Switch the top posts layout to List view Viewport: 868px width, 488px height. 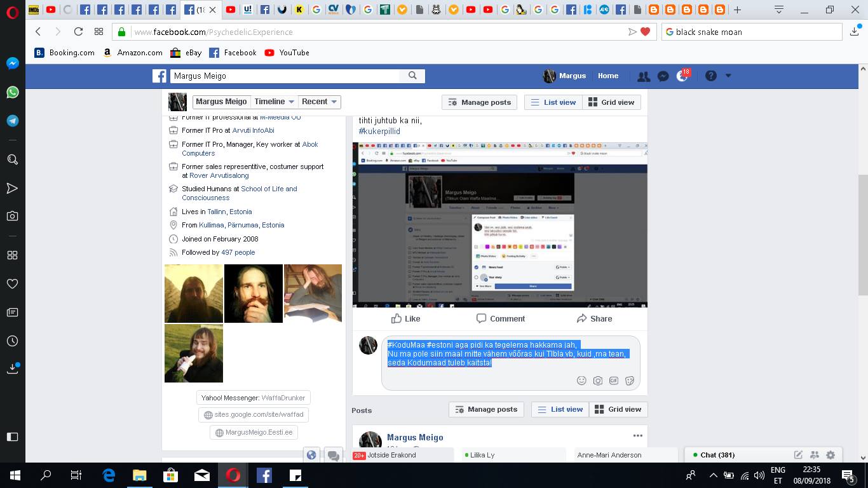point(553,102)
